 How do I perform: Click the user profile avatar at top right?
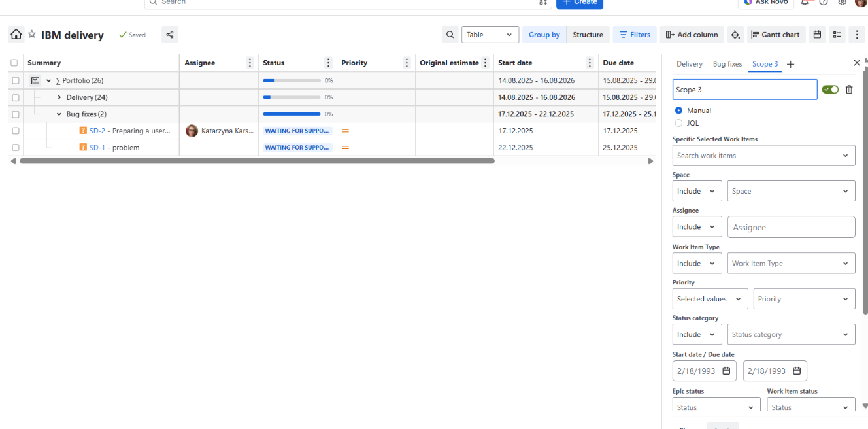click(861, 3)
